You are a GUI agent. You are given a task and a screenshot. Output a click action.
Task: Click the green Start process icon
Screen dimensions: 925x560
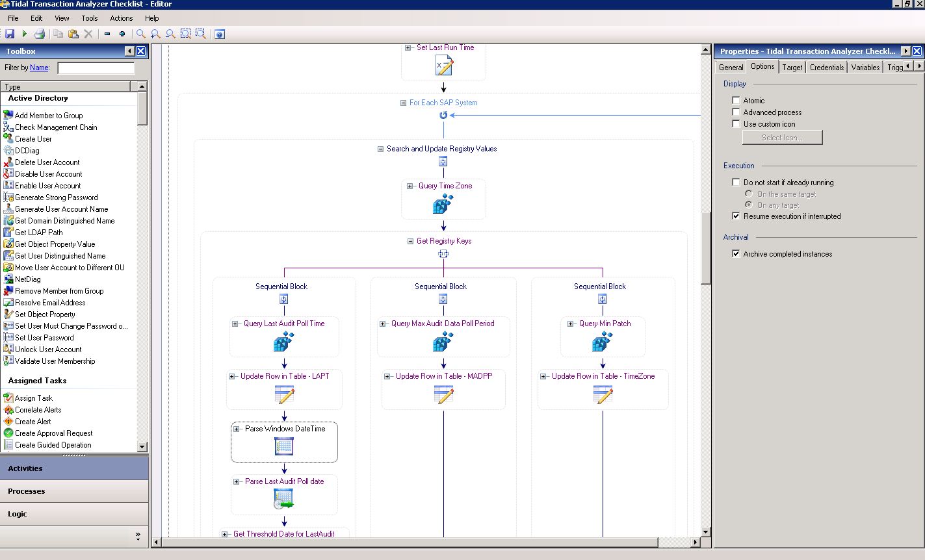(x=25, y=34)
